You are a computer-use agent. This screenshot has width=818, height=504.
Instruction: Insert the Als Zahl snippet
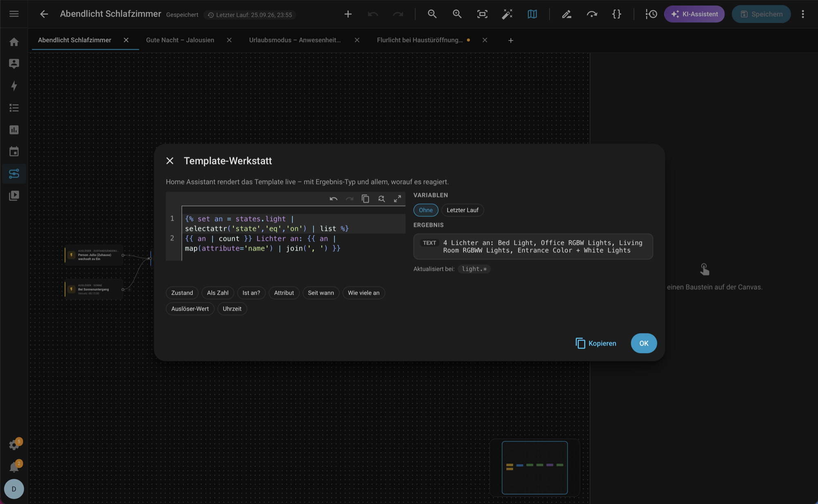(218, 293)
